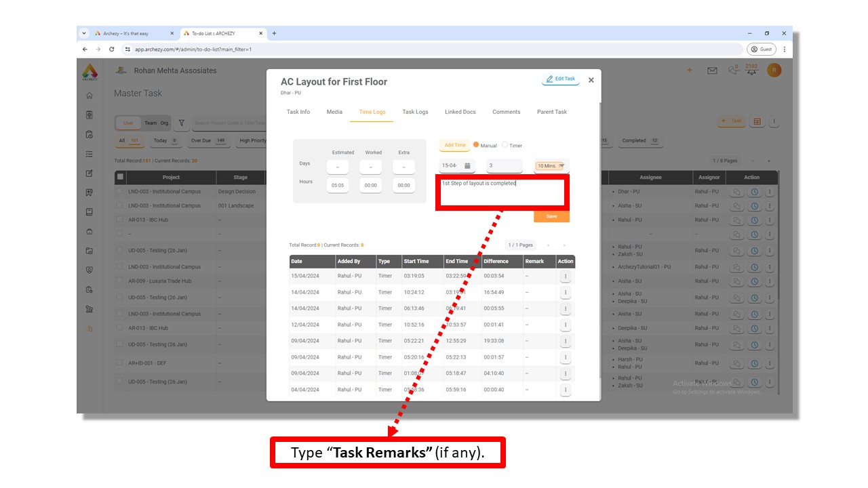Check the row for LND-003 001 Landscape
Image resolution: width=868 pixels, height=488 pixels.
coord(120,205)
